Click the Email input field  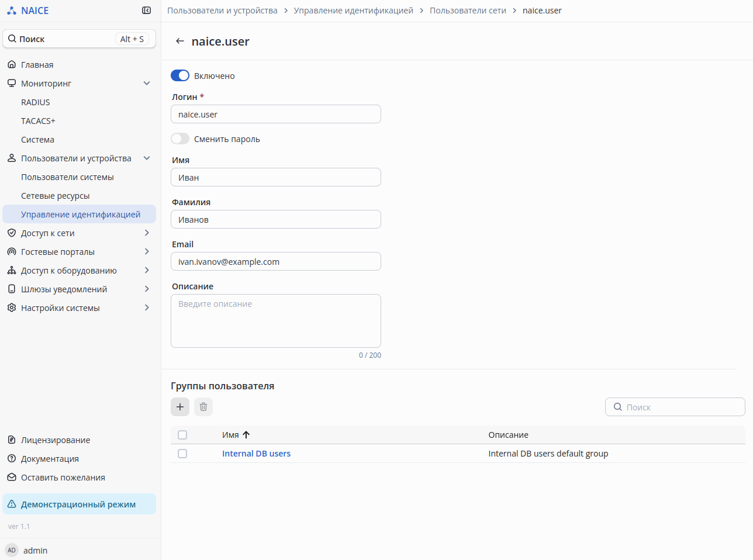[276, 262]
